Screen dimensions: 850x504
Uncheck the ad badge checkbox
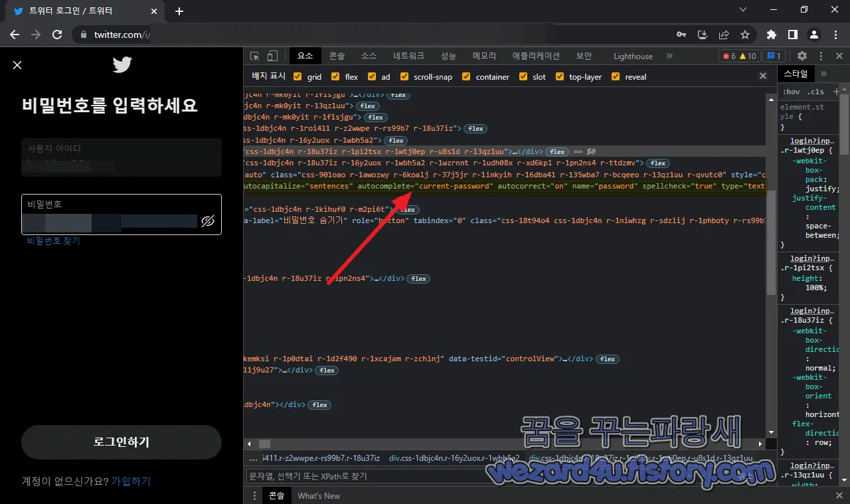click(372, 76)
